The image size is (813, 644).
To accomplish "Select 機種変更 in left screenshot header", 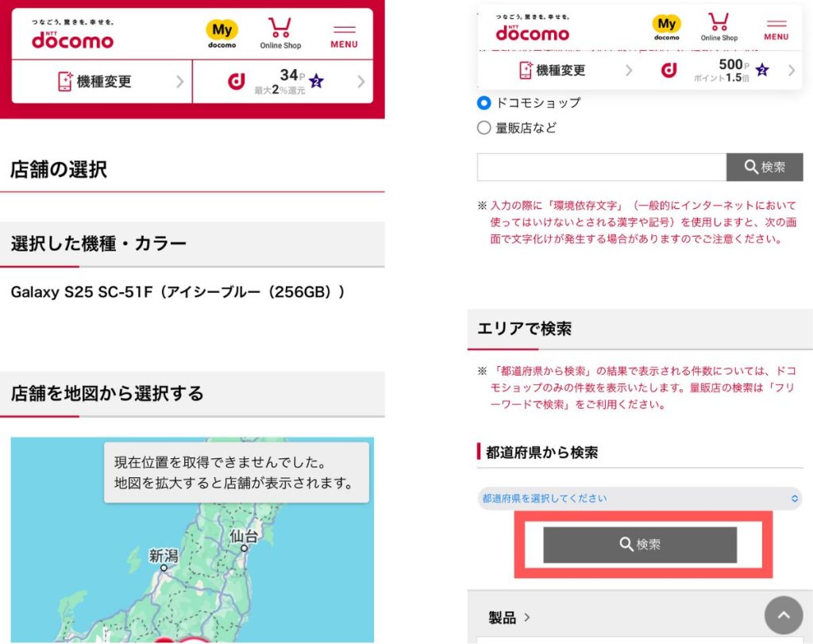I will click(x=94, y=82).
